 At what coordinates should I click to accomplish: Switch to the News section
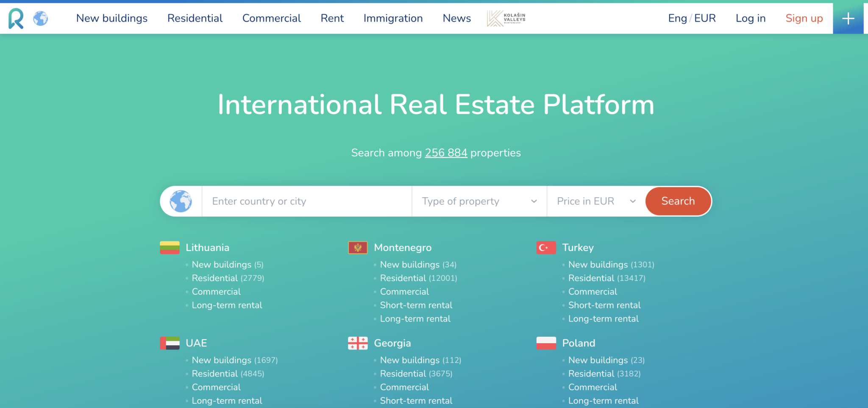(456, 18)
